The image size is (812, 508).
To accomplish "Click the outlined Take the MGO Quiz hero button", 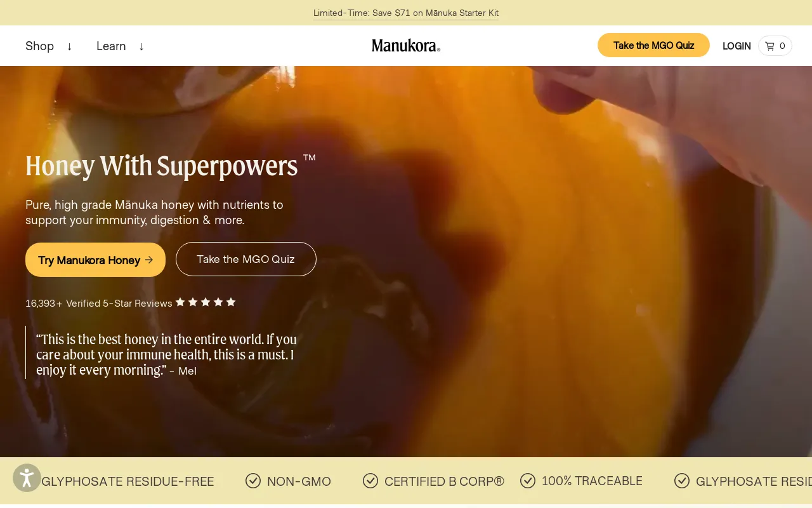I will 246,259.
